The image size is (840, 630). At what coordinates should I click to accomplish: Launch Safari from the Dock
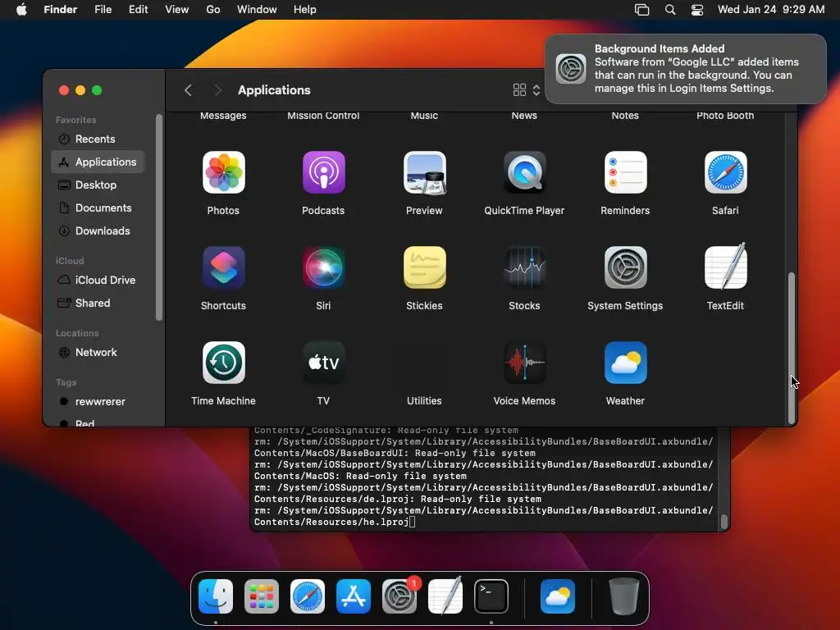click(308, 596)
